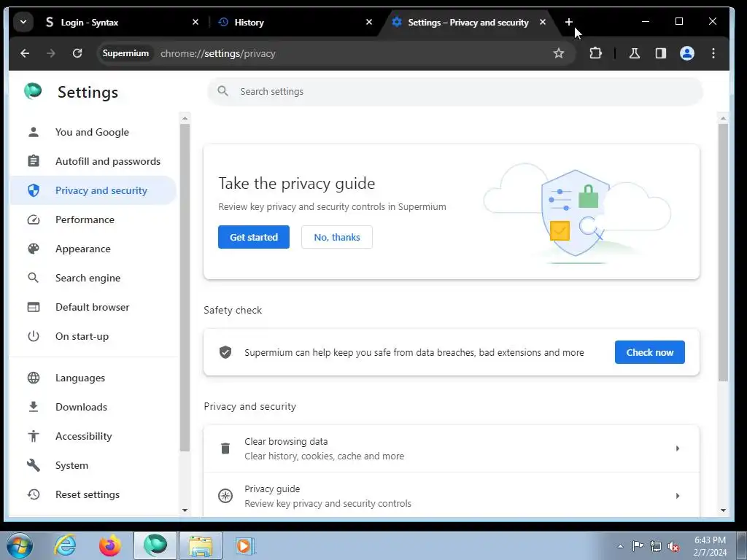The width and height of the screenshot is (747, 560).
Task: Click Get started on privacy guide
Action: 253,237
